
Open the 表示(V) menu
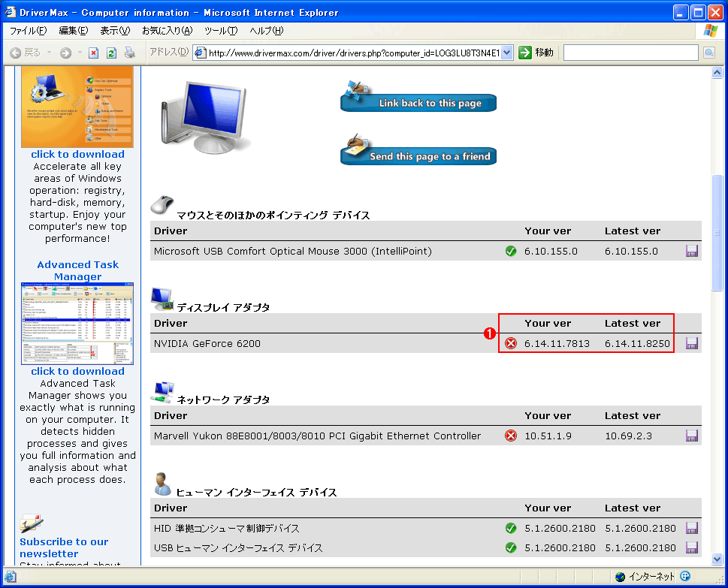[115, 31]
